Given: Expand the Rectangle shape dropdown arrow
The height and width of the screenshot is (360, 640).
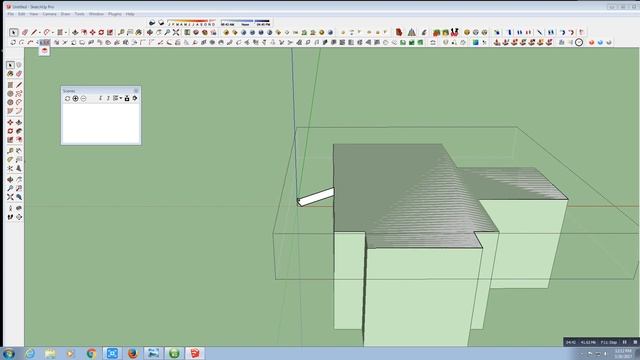Looking at the screenshot, I should (x=65, y=33).
